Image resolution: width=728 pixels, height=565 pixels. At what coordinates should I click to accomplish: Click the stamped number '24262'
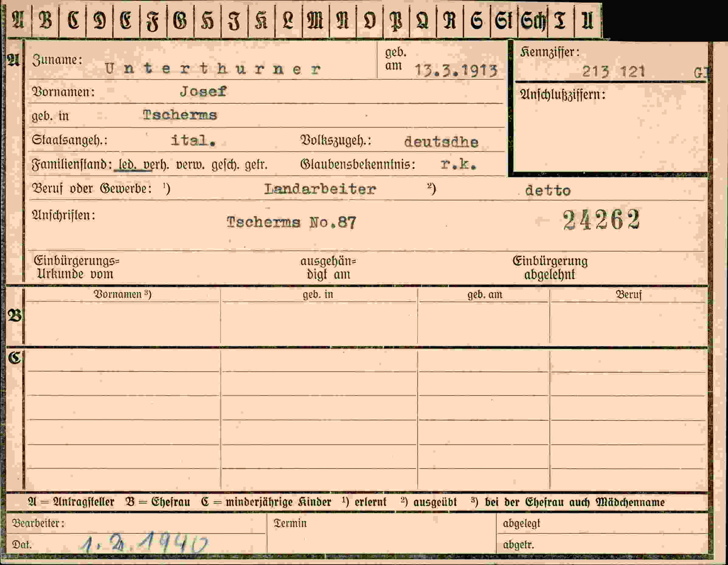tap(601, 220)
